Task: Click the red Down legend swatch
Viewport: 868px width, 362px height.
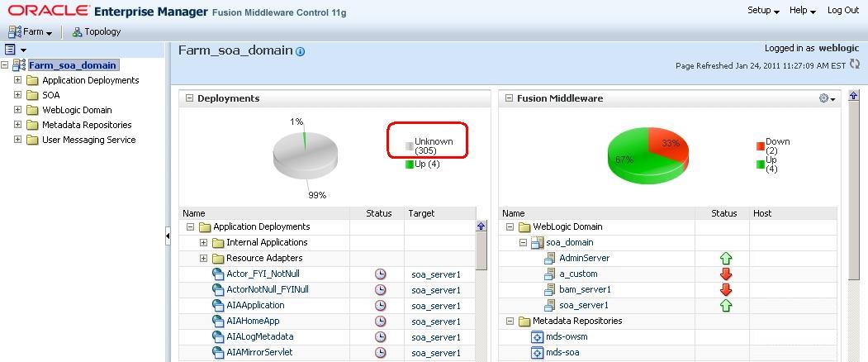Action: (x=760, y=146)
